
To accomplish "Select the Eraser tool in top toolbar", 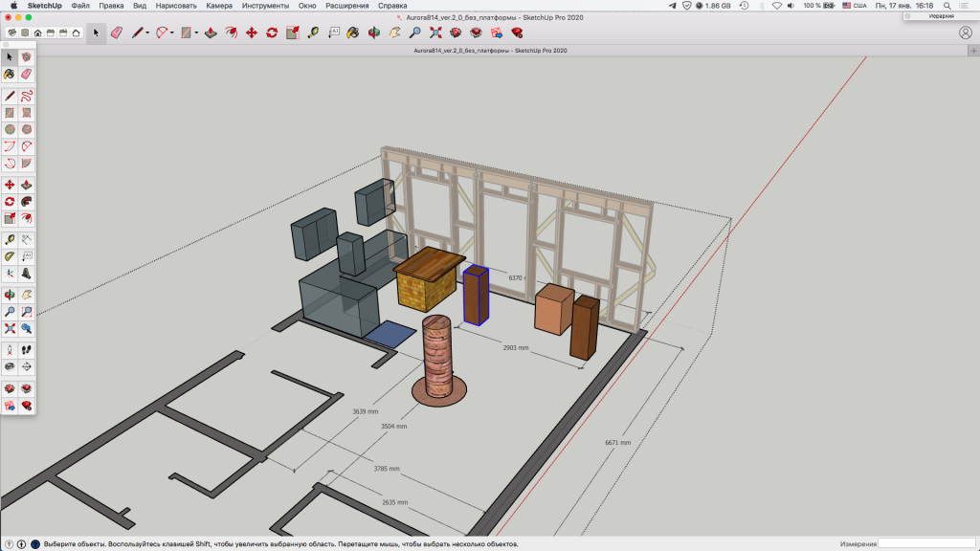I will coord(117,33).
